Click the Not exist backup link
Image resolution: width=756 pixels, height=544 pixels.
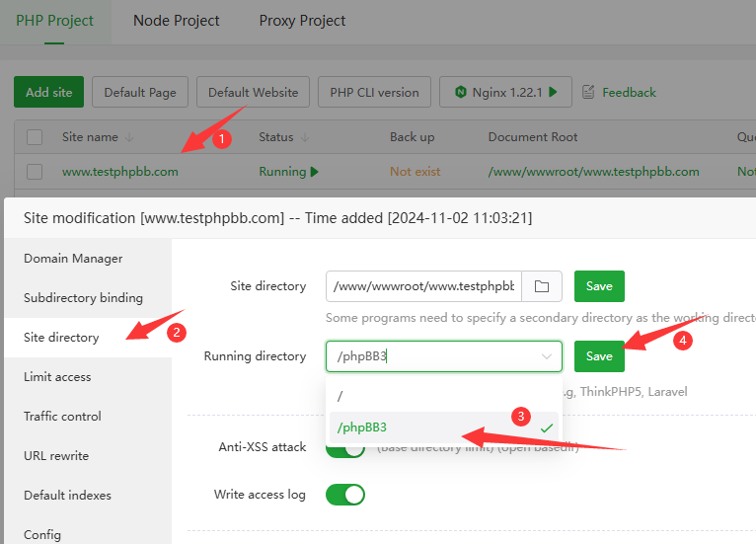point(416,172)
